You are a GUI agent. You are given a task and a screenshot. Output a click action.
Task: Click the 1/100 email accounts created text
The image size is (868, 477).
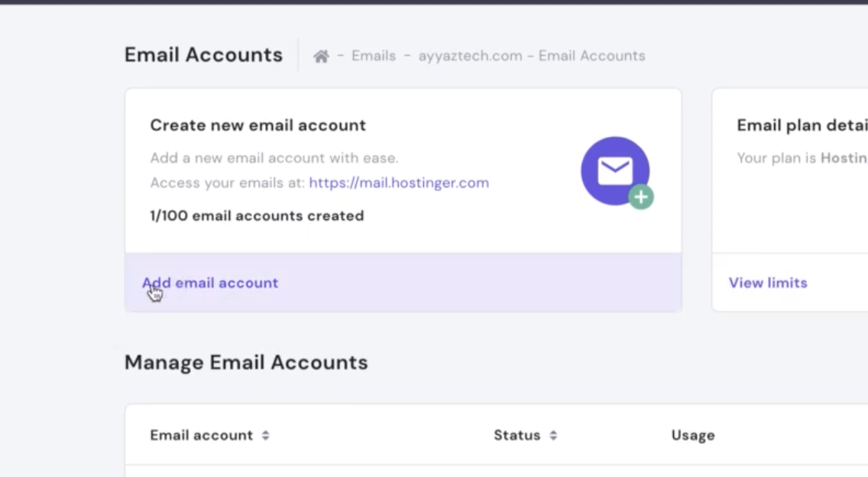tap(257, 216)
